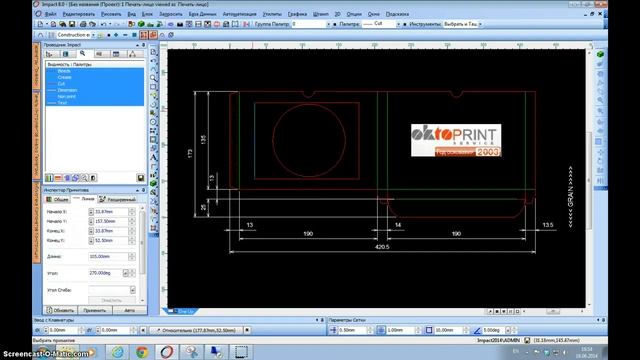The height and width of the screenshot is (360, 640).
Task: Click the Save floppy-disk toolbar icon
Action: click(72, 24)
